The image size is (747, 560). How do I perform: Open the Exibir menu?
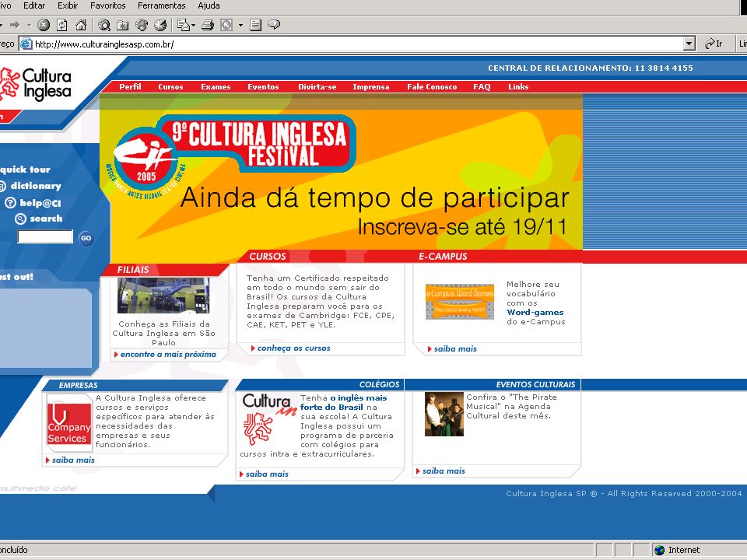coord(68,5)
